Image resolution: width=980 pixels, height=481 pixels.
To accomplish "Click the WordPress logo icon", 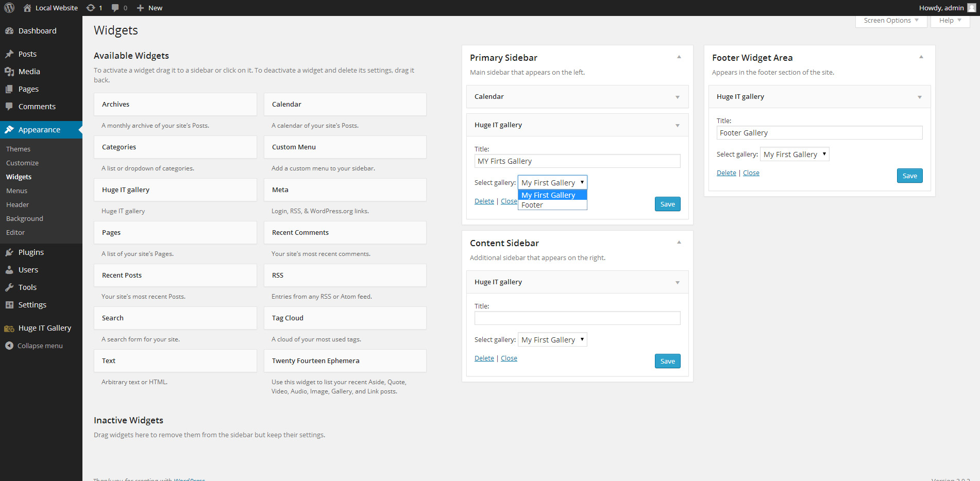I will tap(9, 8).
